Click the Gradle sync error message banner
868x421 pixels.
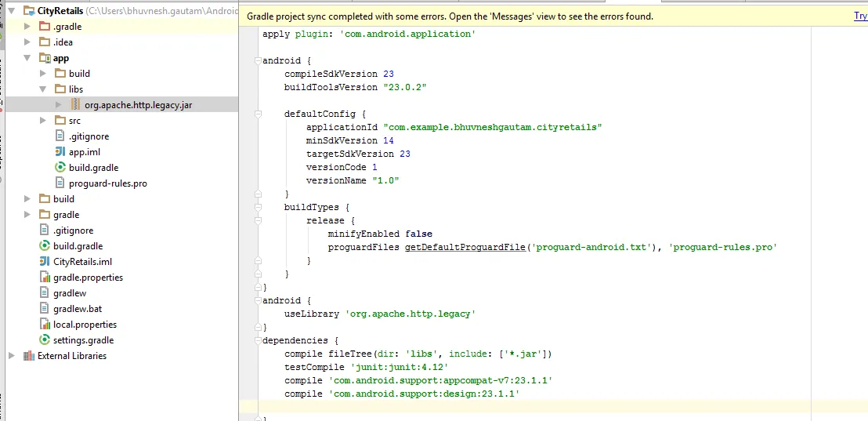coord(450,16)
